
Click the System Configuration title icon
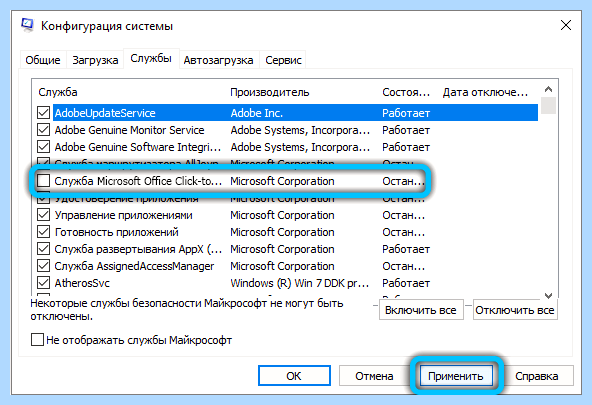click(28, 25)
